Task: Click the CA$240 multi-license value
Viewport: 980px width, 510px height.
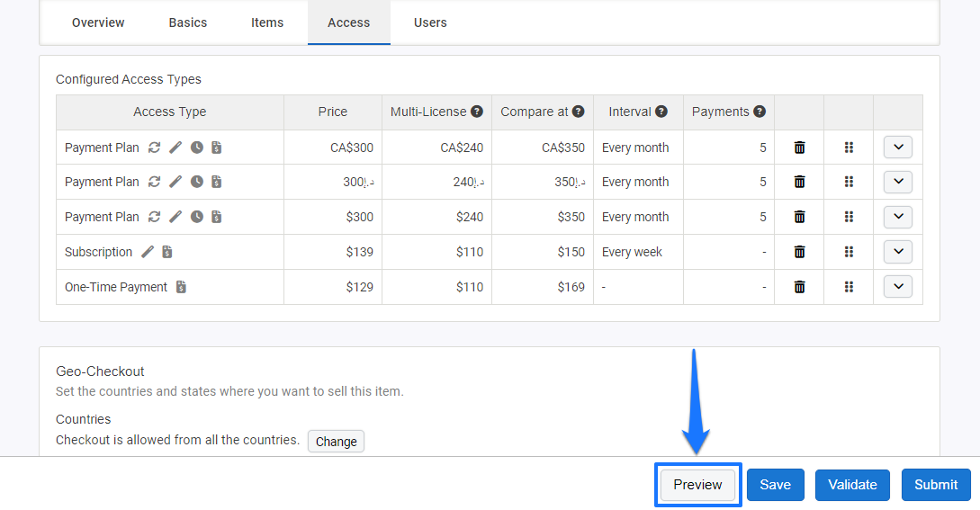Action: pyautogui.click(x=462, y=148)
